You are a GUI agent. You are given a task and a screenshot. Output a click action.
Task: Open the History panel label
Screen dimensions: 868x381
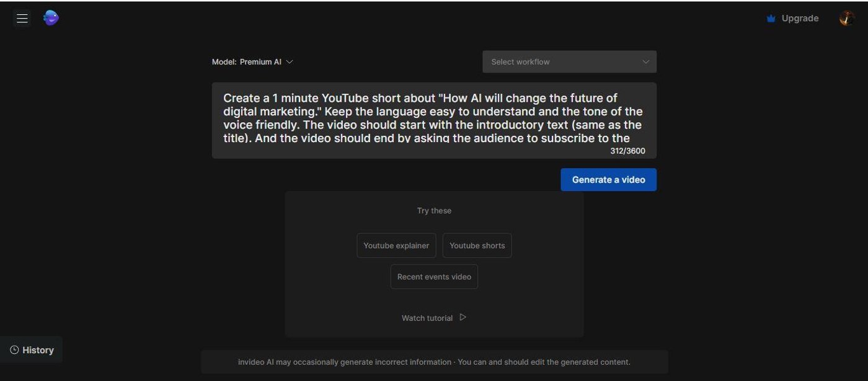38,350
